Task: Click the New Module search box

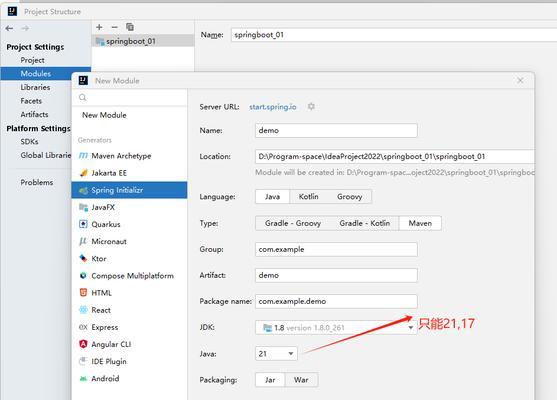Action: [x=129, y=97]
